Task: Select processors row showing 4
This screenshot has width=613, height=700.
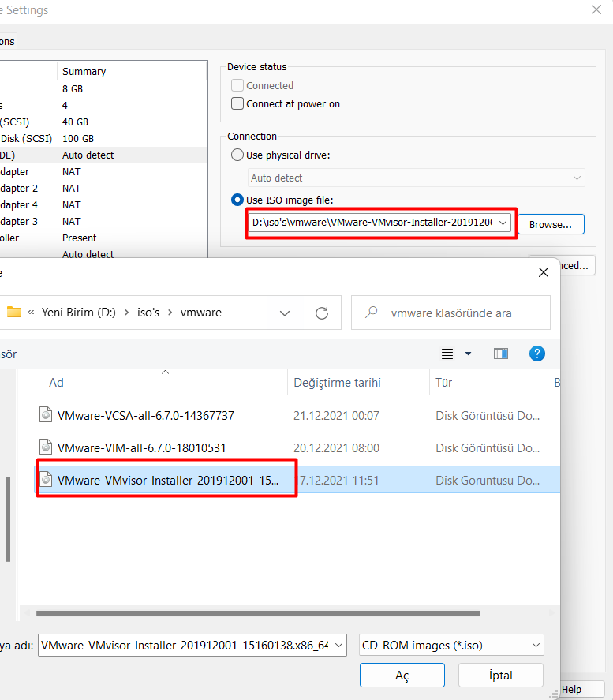Action: [x=103, y=106]
